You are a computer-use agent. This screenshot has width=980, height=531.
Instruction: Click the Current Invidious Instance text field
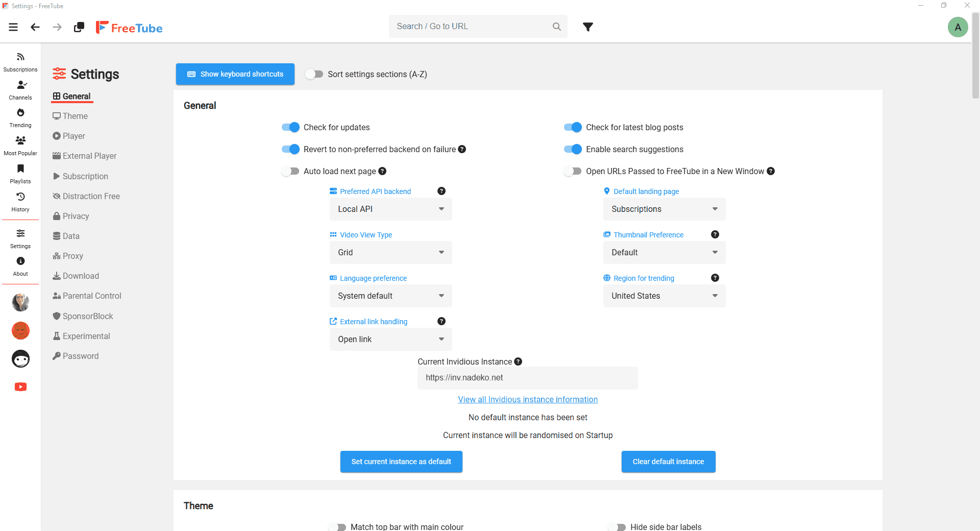point(527,378)
